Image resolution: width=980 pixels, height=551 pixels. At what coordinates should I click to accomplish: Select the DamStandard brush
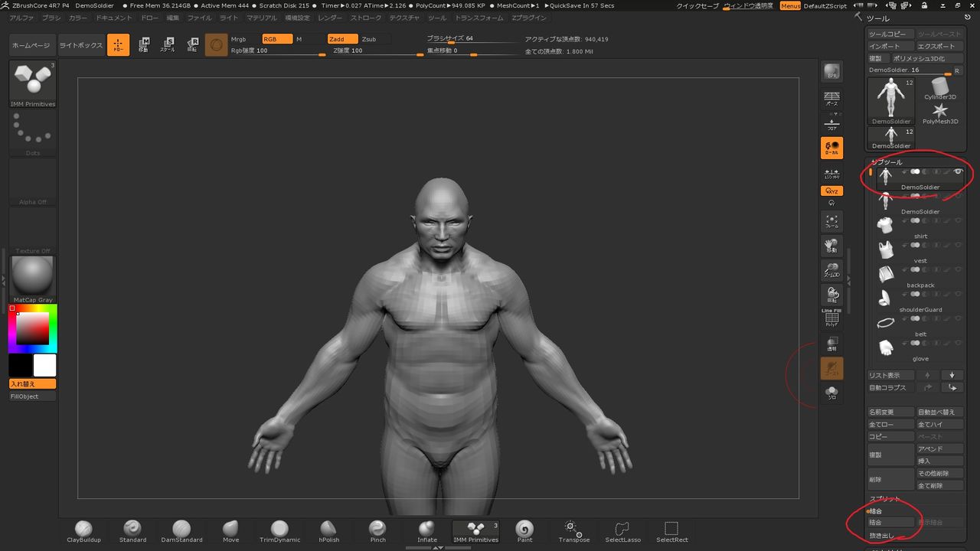(181, 530)
